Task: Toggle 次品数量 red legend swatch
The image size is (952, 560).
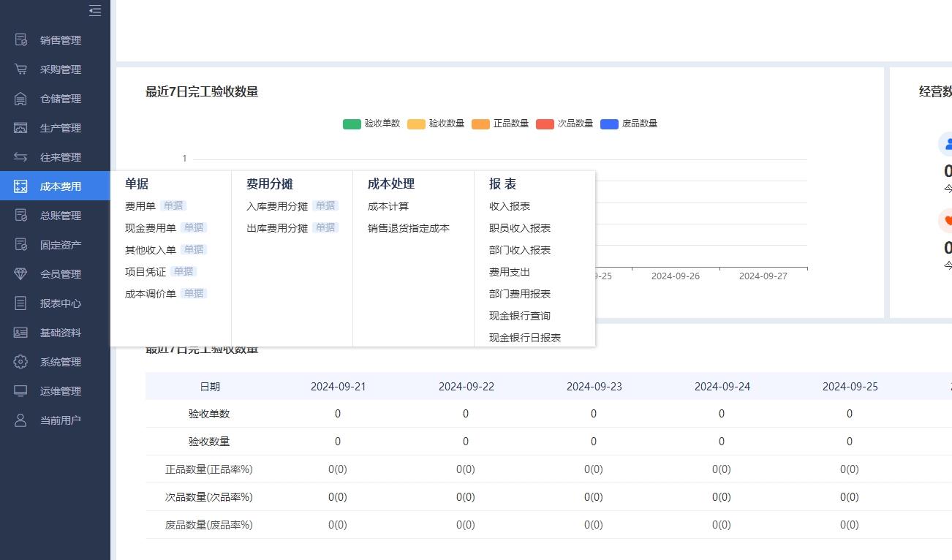Action: point(545,124)
